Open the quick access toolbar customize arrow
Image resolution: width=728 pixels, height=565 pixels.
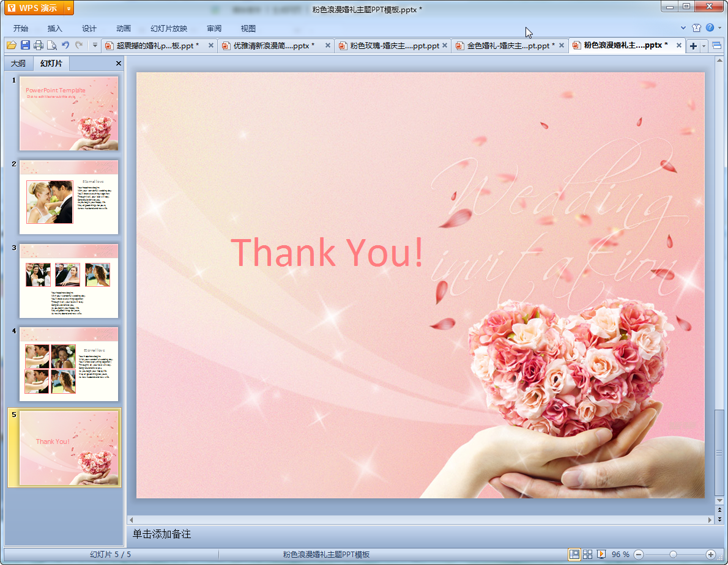pos(95,45)
